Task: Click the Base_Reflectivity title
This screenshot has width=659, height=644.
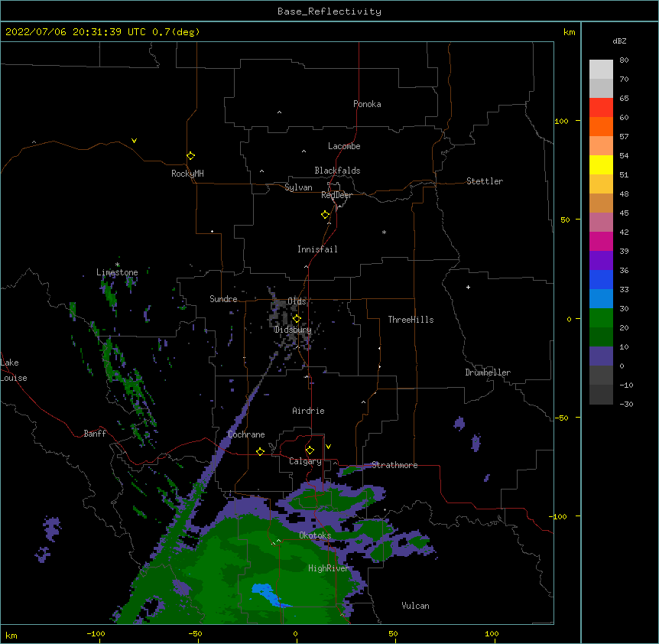Action: 329,11
